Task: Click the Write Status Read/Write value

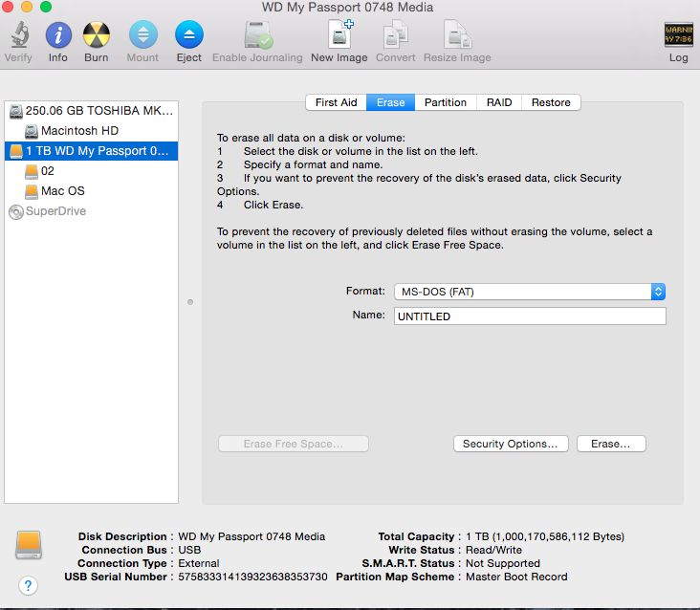Action: click(493, 550)
